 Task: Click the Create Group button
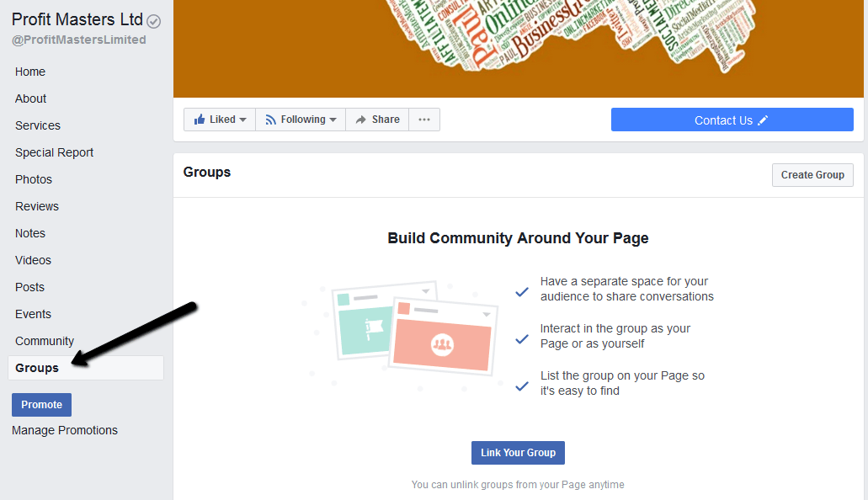pyautogui.click(x=812, y=175)
